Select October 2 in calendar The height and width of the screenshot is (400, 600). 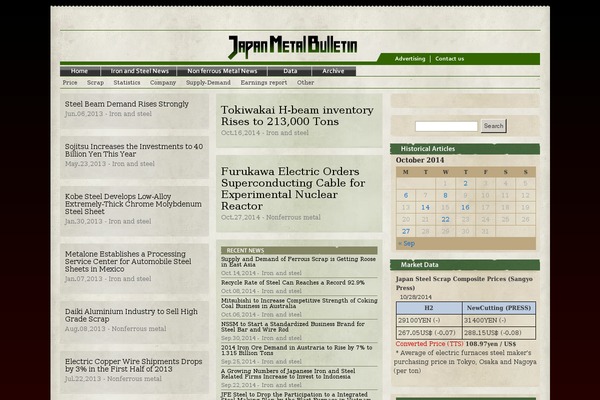465,183
